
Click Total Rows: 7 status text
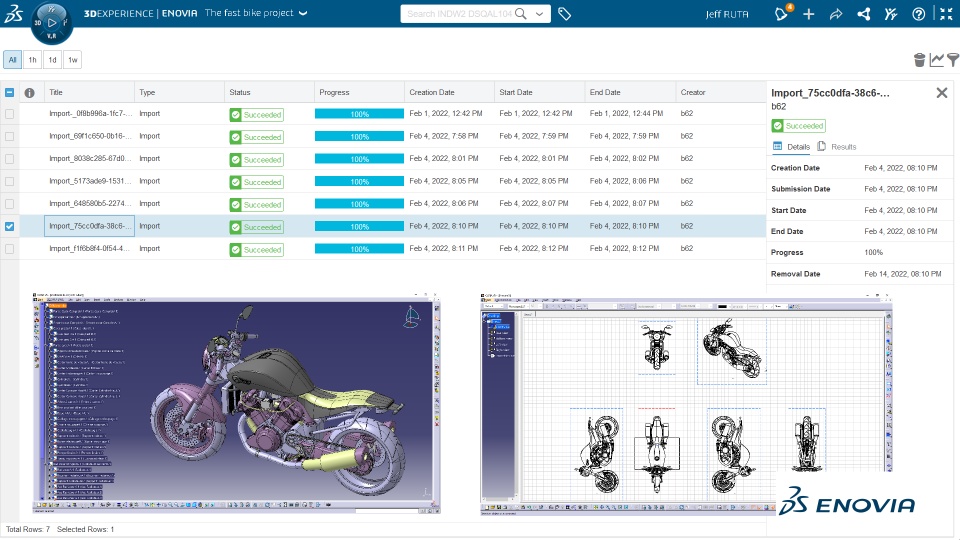tap(28, 529)
